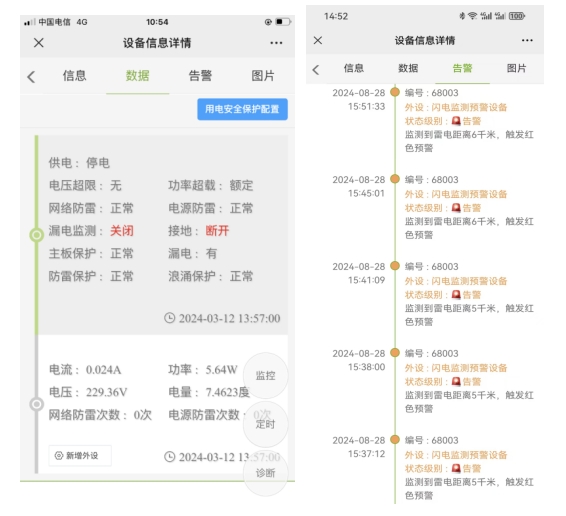
Task: Tap the round 诊断 floating button
Action: pyautogui.click(x=266, y=473)
